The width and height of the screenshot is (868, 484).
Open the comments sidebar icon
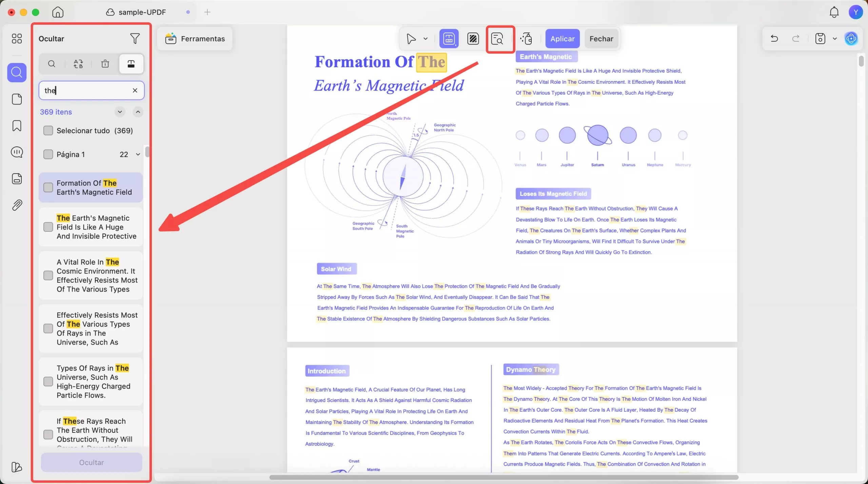(x=17, y=152)
